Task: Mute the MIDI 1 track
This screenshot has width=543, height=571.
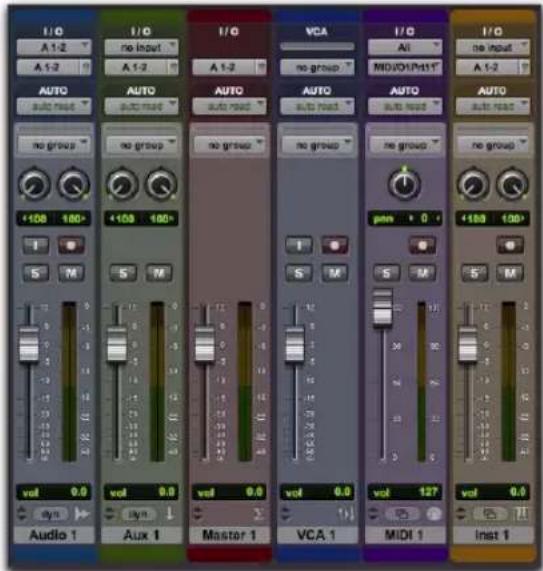Action: (422, 273)
